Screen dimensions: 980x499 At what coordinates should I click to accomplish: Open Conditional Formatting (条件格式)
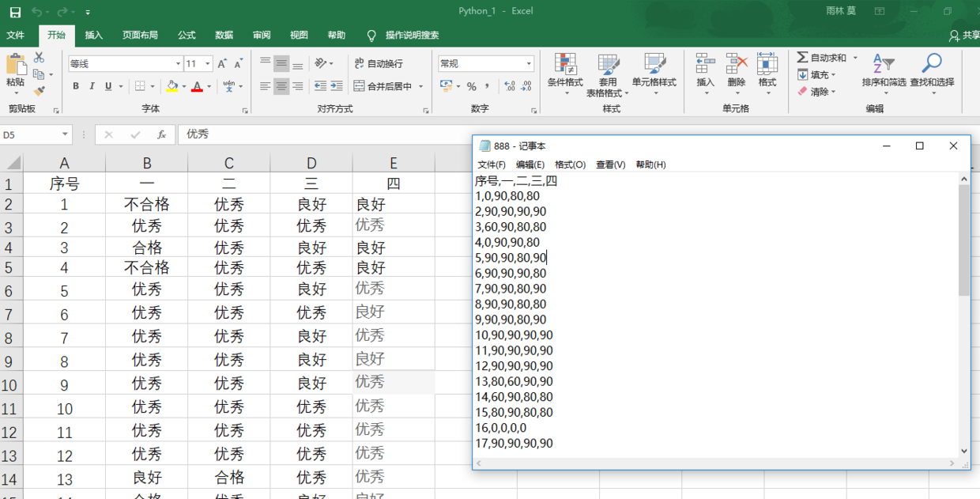coord(565,74)
